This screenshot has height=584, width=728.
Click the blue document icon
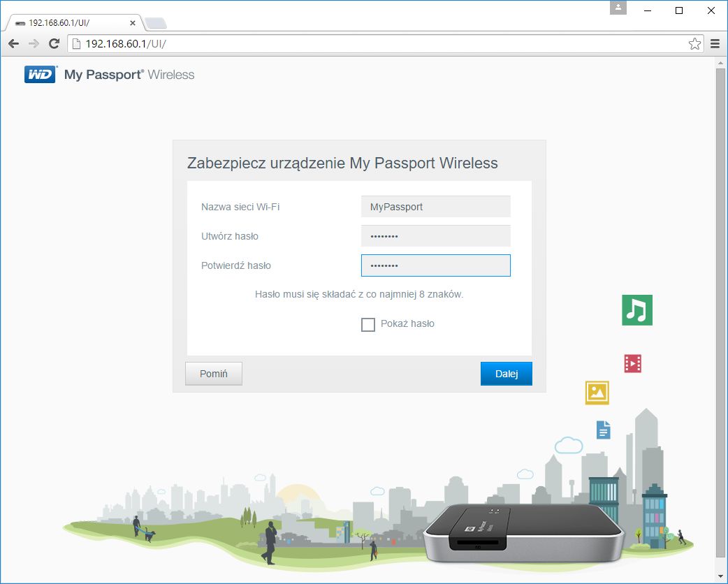click(602, 430)
